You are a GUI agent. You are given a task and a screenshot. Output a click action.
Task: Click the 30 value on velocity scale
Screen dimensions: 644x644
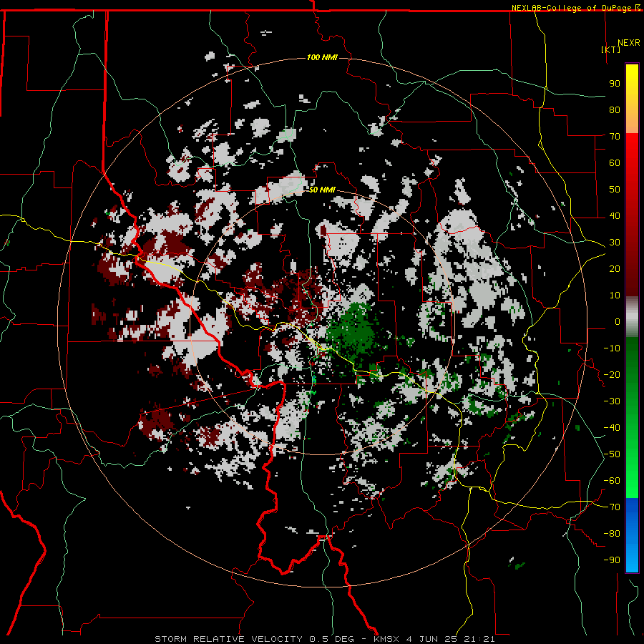pyautogui.click(x=615, y=243)
